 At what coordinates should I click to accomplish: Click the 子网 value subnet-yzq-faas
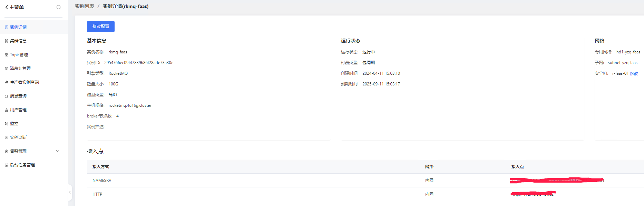(x=623, y=63)
